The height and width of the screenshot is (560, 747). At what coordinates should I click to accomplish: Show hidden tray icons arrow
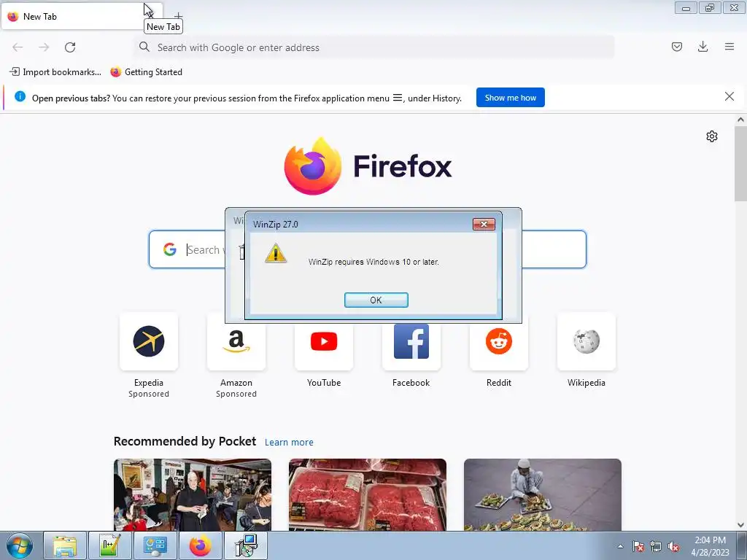620,546
